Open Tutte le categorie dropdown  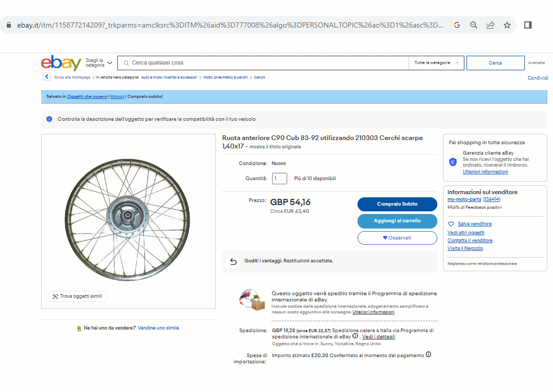(x=436, y=63)
